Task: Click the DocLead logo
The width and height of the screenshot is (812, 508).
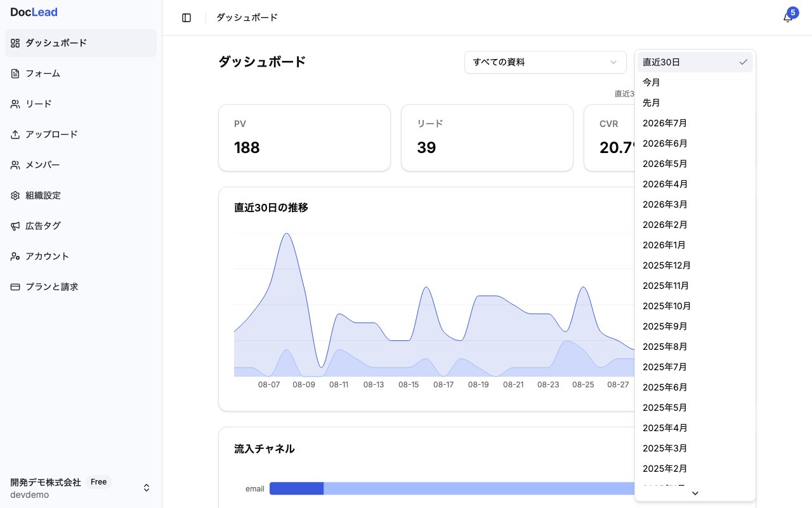Action: pyautogui.click(x=34, y=12)
